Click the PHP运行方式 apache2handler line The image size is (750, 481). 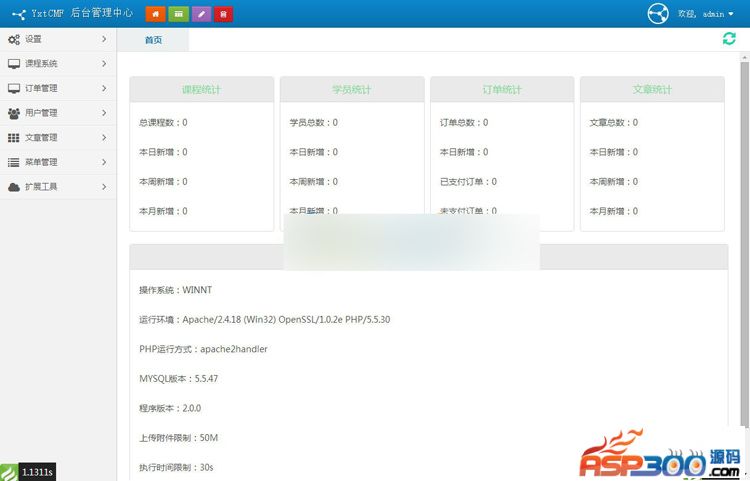[203, 349]
